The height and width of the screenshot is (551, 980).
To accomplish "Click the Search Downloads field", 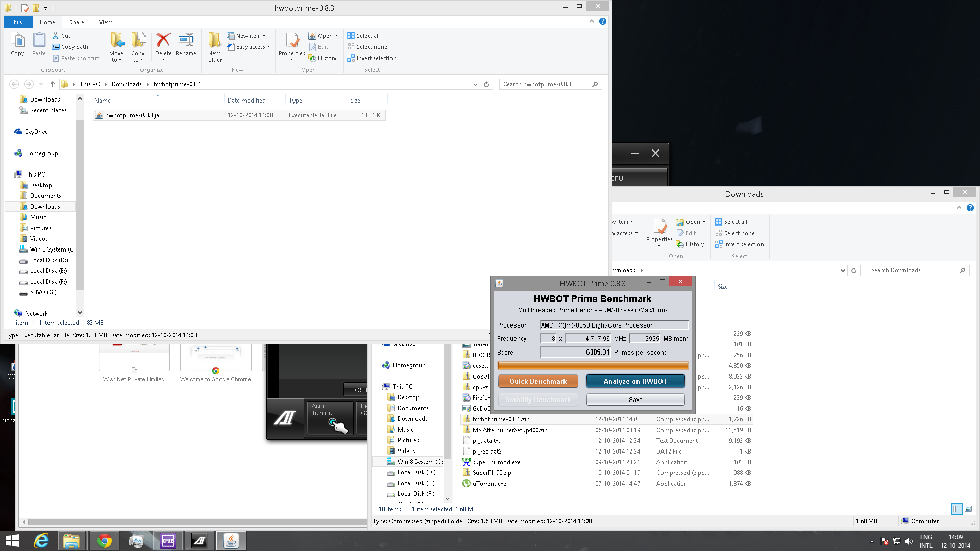I will pyautogui.click(x=918, y=270).
